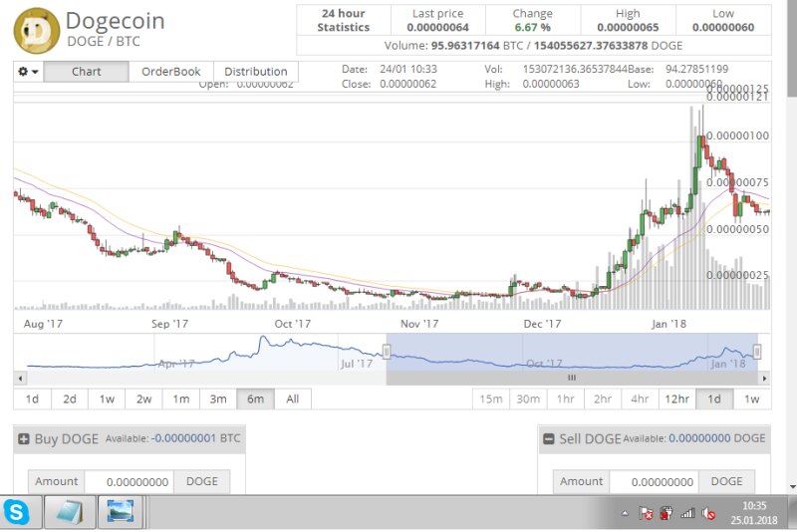
Task: Set candle interval to 12hr
Action: 676,399
